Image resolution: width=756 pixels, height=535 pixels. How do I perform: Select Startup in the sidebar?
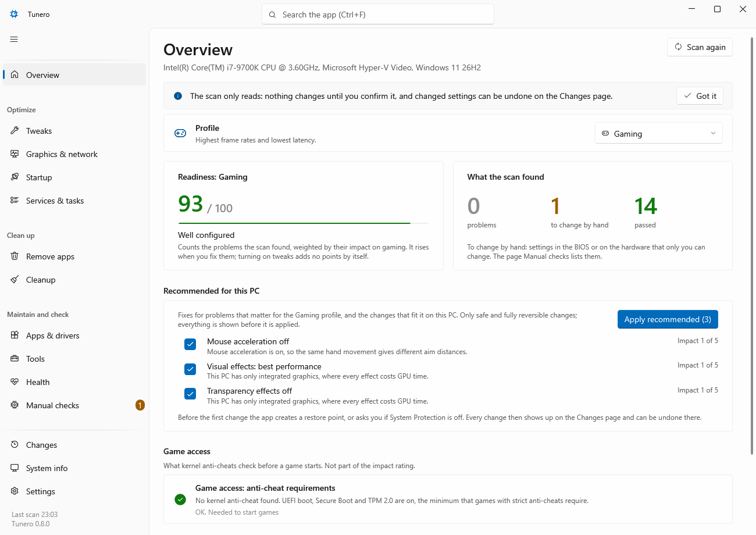pyautogui.click(x=74, y=177)
